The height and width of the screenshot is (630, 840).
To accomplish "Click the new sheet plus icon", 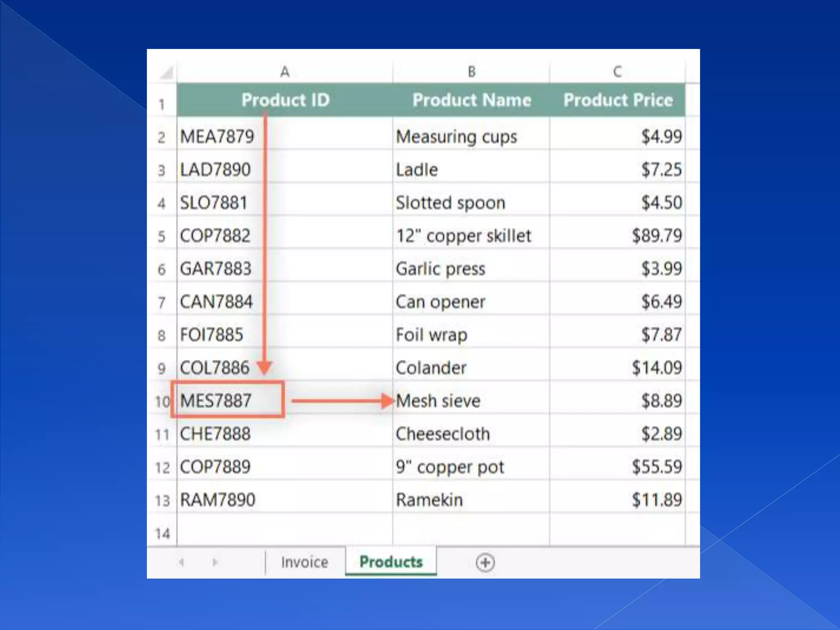I will [x=485, y=562].
